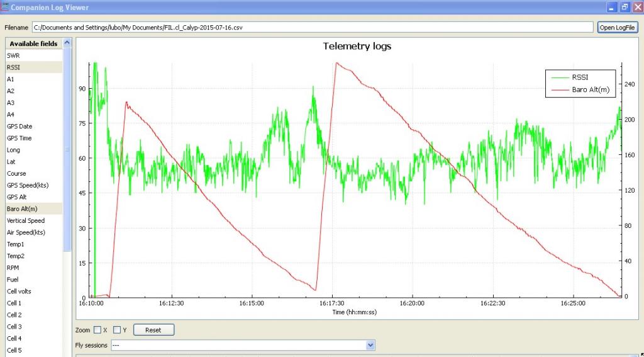Enable the X zoom checkbox

point(97,330)
